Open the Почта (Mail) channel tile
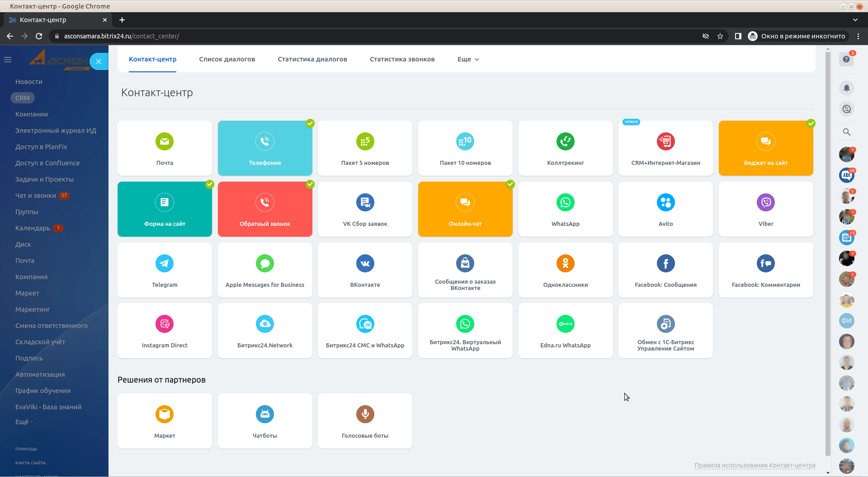This screenshot has height=477, width=868. 165,148
